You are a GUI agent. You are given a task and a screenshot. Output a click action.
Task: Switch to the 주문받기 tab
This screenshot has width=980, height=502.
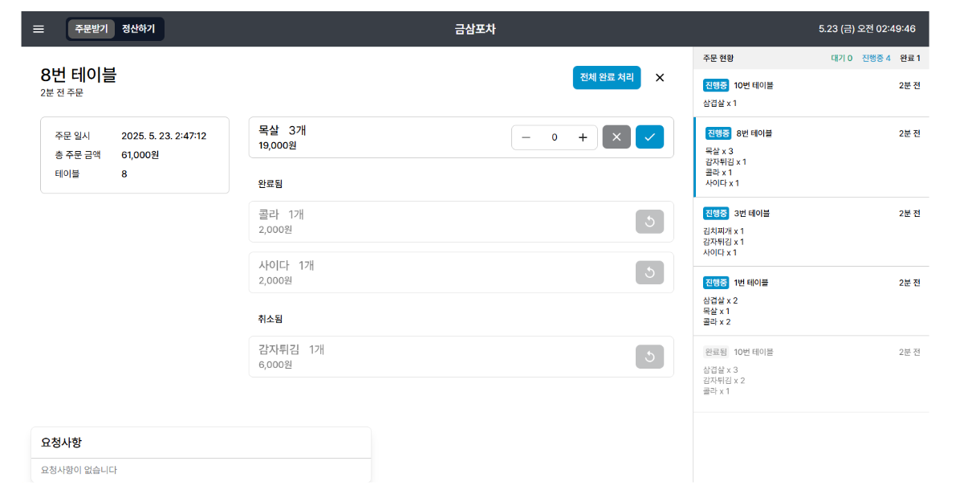coord(91,29)
